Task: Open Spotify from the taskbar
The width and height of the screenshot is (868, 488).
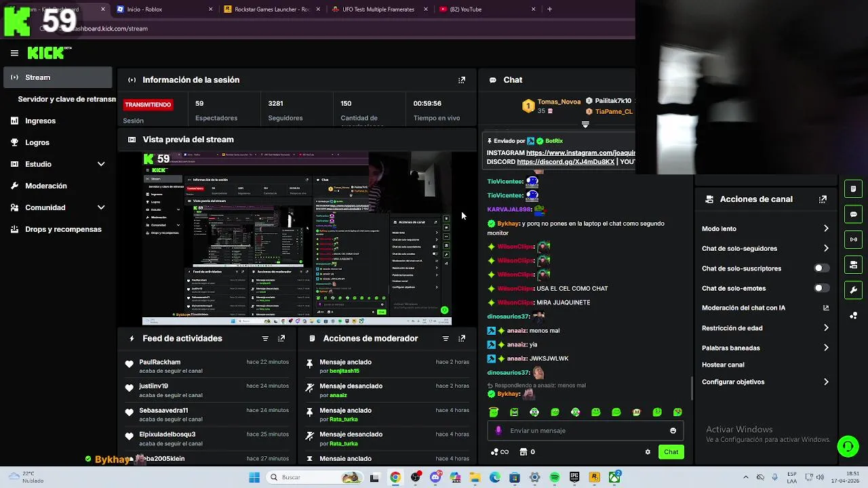Action: (555, 478)
